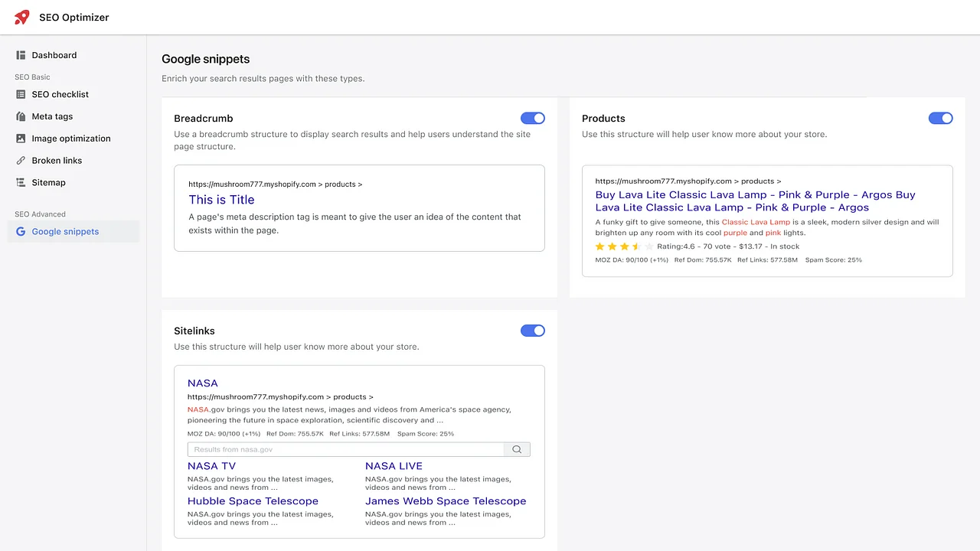Open the NASA TV sitelink
This screenshot has width=980, height=551.
[211, 465]
